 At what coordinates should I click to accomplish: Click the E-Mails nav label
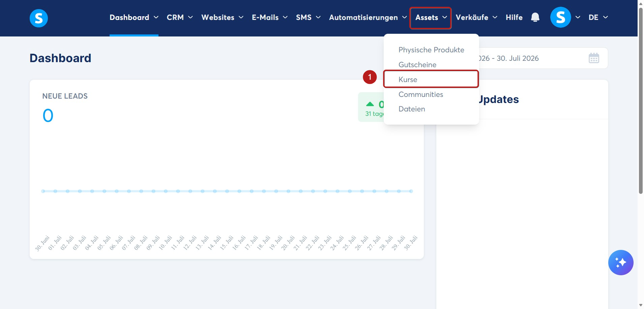(265, 17)
